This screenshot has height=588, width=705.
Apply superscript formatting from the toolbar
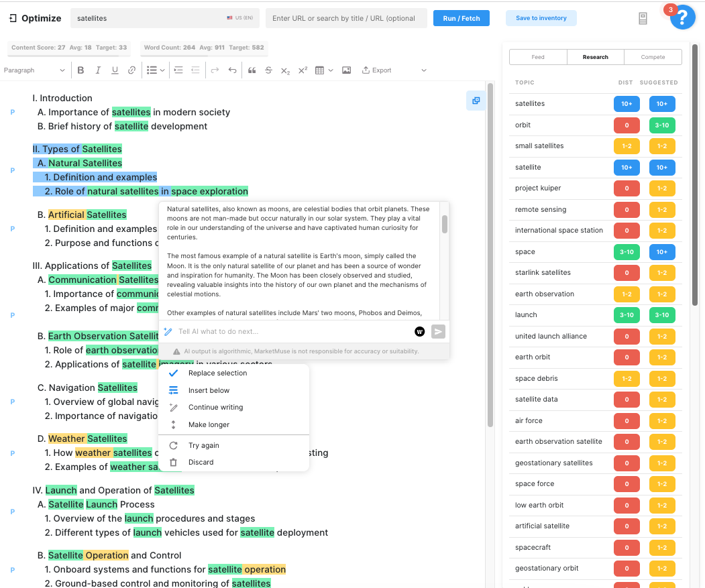point(303,70)
